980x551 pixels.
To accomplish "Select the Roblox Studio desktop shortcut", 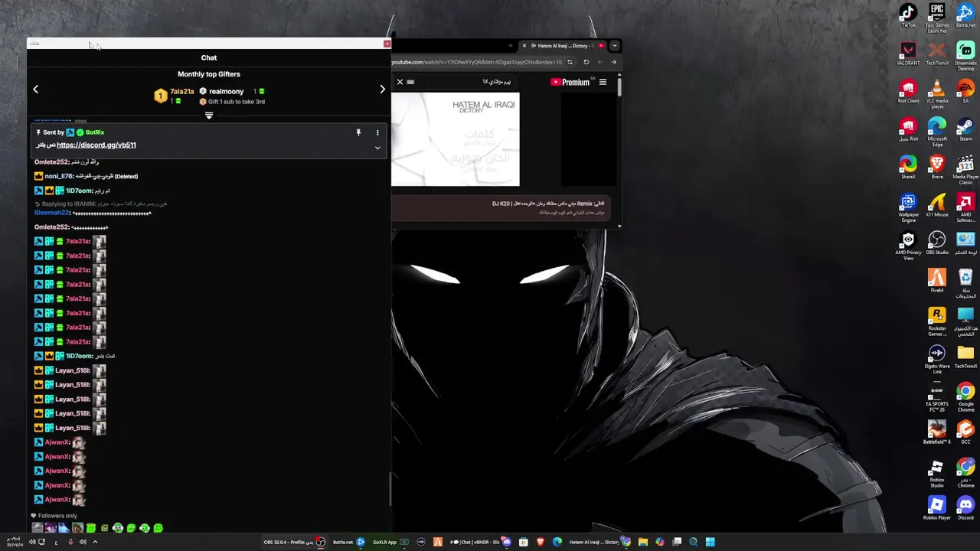I will pos(937,472).
